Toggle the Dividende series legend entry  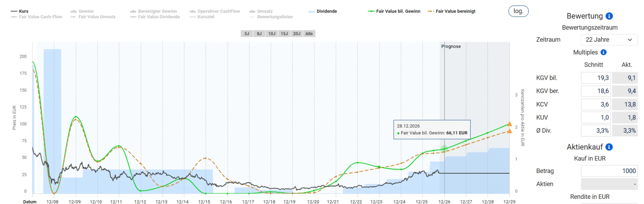(x=323, y=11)
